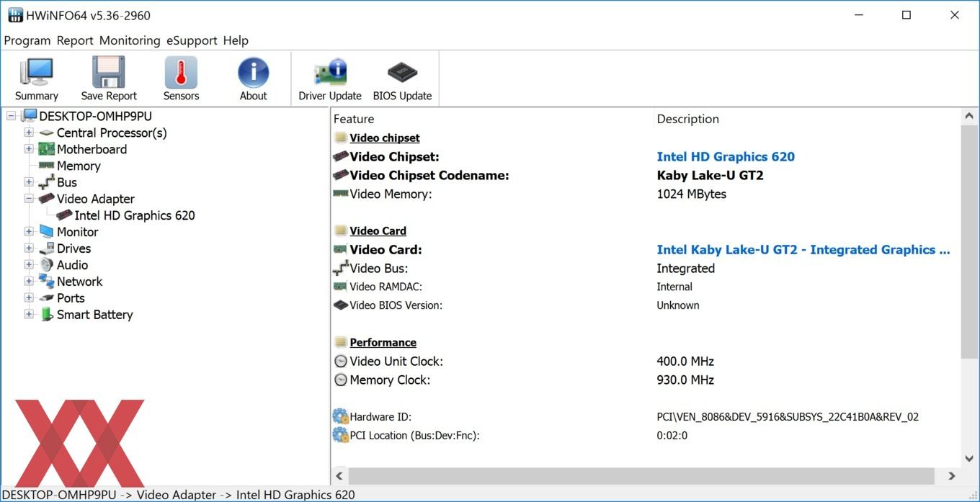Viewport: 980px width, 502px height.
Task: Click the Video RAMDAC row label
Action: pos(385,287)
